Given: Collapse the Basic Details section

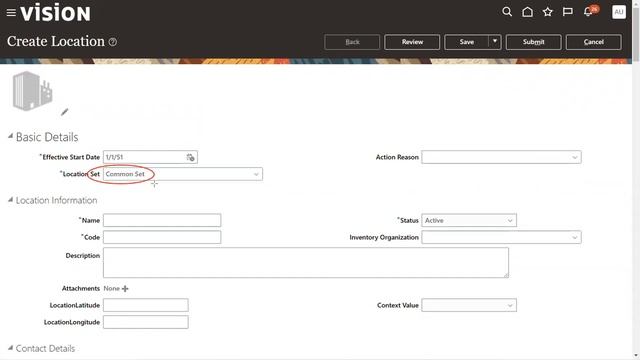Looking at the screenshot, I should 11,136.
